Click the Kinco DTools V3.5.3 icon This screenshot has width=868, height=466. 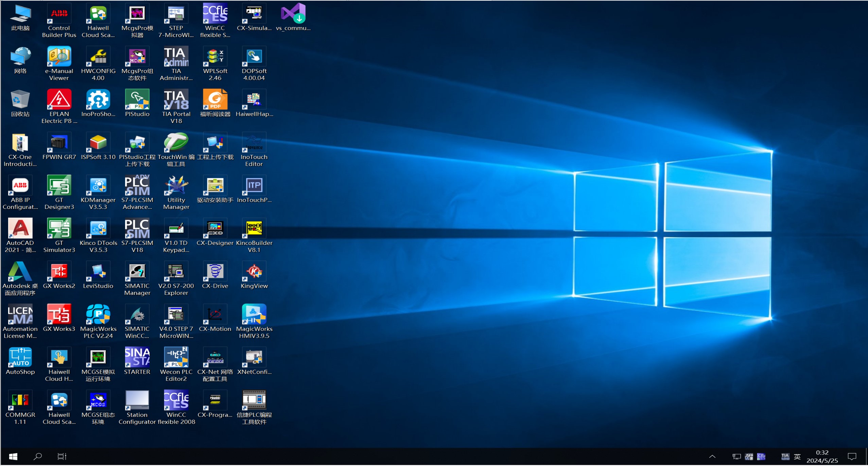pos(98,235)
